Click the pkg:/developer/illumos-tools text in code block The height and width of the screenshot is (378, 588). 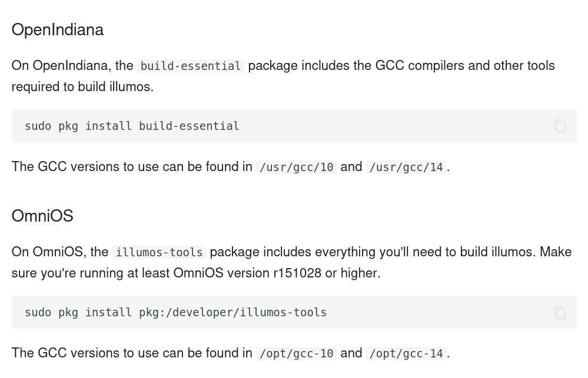[232, 313]
